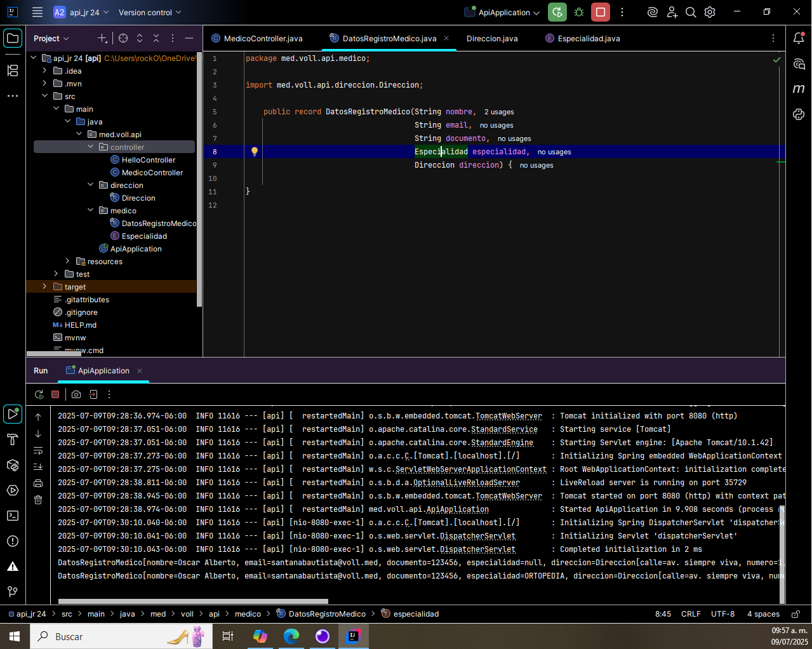Open the AI chat tool window in right sidebar
Screen dimensions: 812x649
point(799,64)
